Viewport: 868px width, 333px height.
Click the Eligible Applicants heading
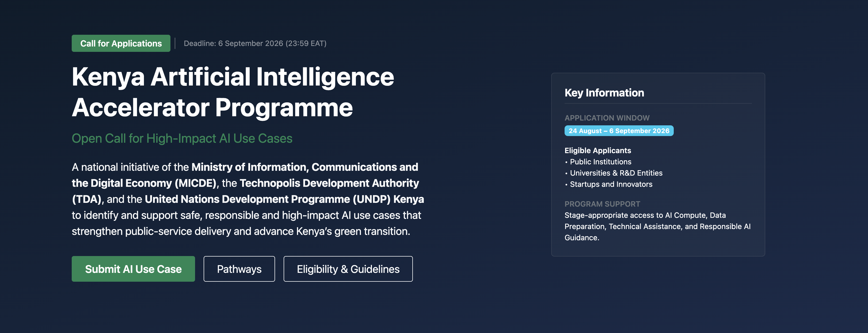[598, 150]
